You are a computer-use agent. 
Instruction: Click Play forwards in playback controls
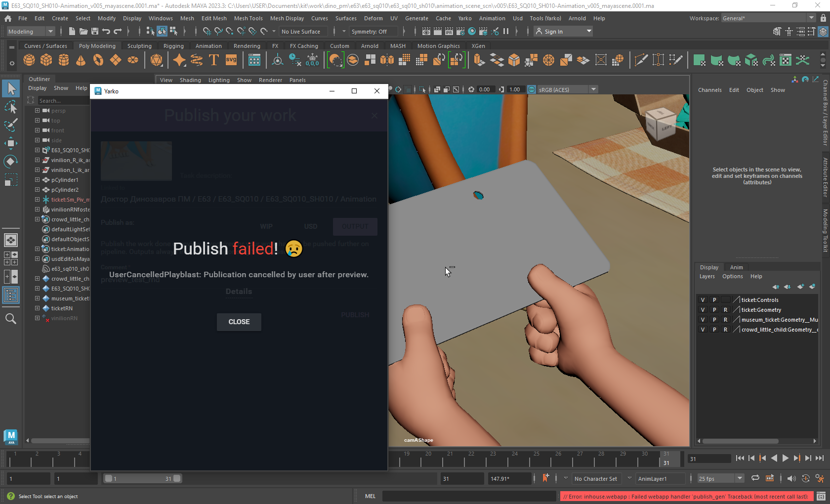[785, 458]
